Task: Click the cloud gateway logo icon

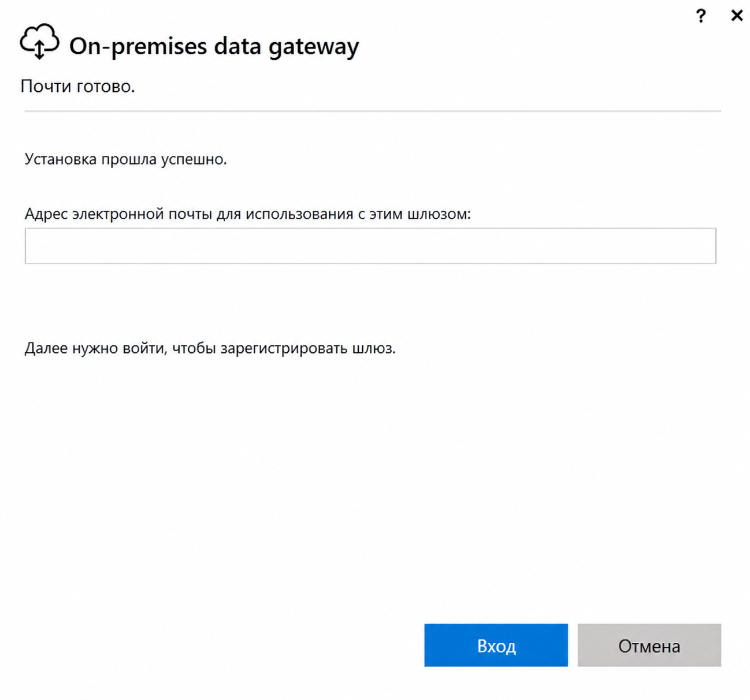Action: [39, 42]
